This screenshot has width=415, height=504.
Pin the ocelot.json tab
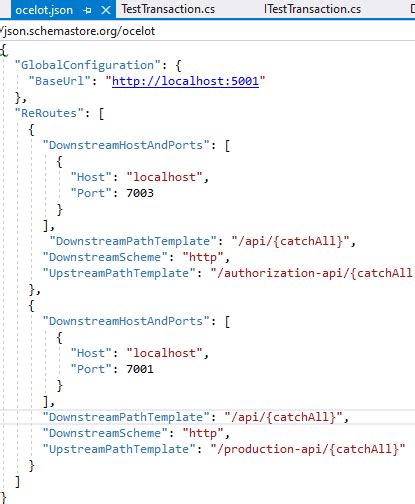[88, 10]
